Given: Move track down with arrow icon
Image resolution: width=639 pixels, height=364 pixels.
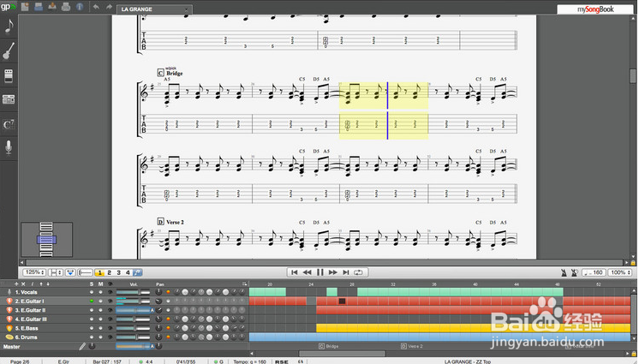Looking at the screenshot, I should tap(48, 283).
